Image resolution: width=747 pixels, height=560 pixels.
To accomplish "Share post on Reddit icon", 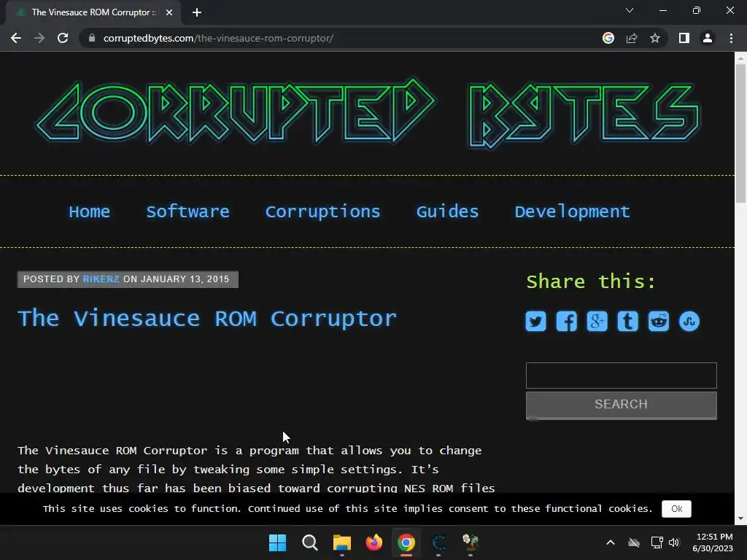I will pos(659,322).
